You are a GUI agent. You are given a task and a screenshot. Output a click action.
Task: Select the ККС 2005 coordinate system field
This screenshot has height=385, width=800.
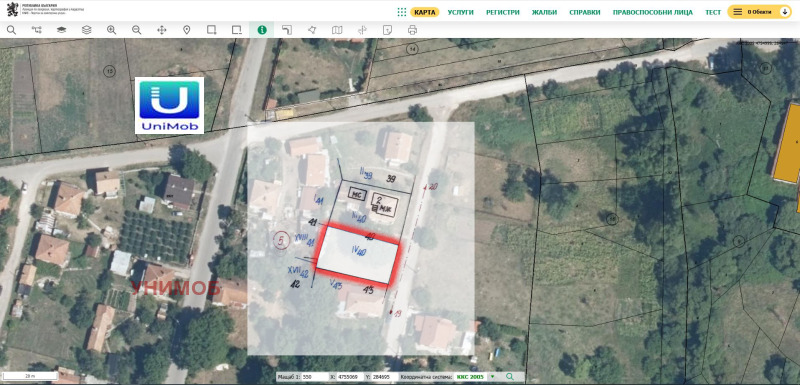click(x=471, y=377)
